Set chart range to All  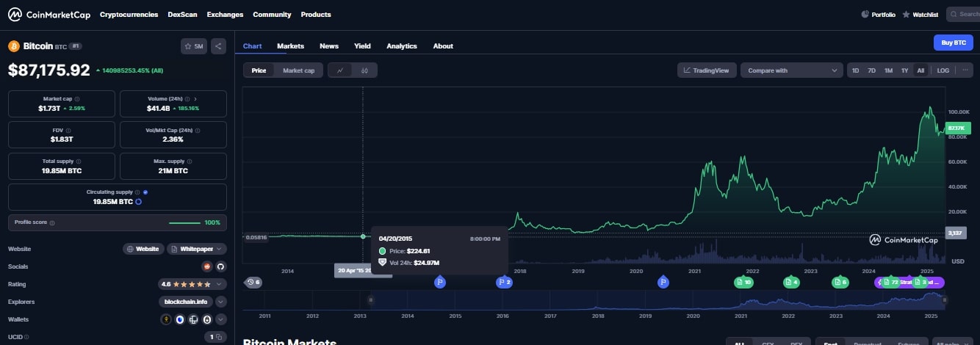[920, 70]
